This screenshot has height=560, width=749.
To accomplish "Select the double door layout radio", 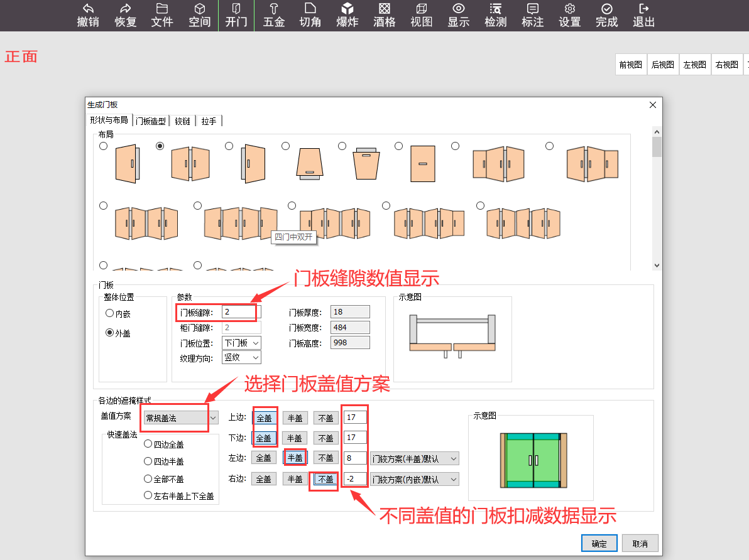I will tap(160, 146).
